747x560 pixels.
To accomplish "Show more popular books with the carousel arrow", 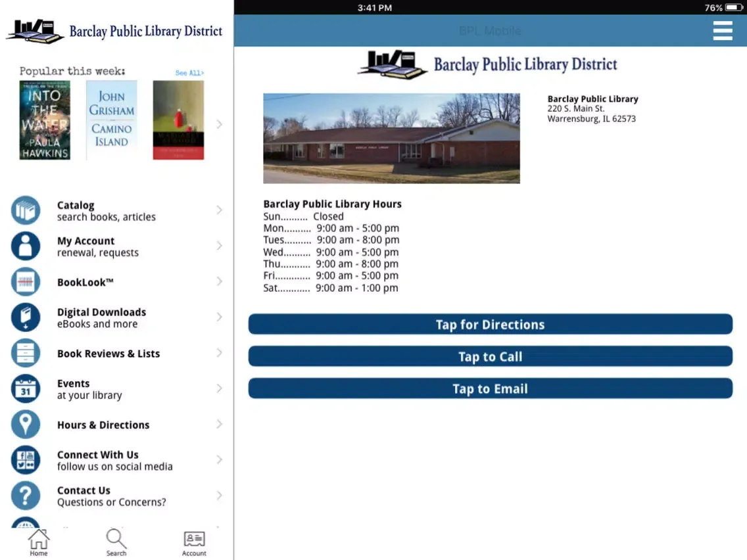I will pyautogui.click(x=219, y=124).
